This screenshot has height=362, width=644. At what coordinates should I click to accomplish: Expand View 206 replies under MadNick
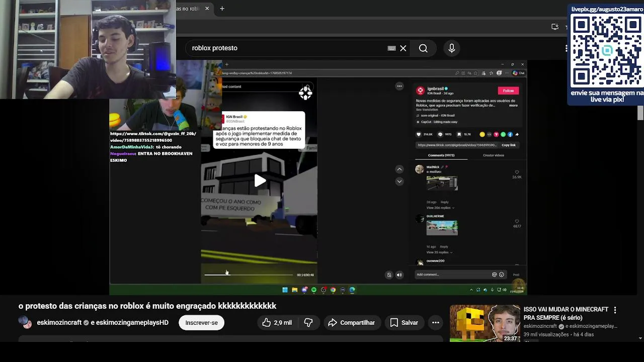click(440, 208)
